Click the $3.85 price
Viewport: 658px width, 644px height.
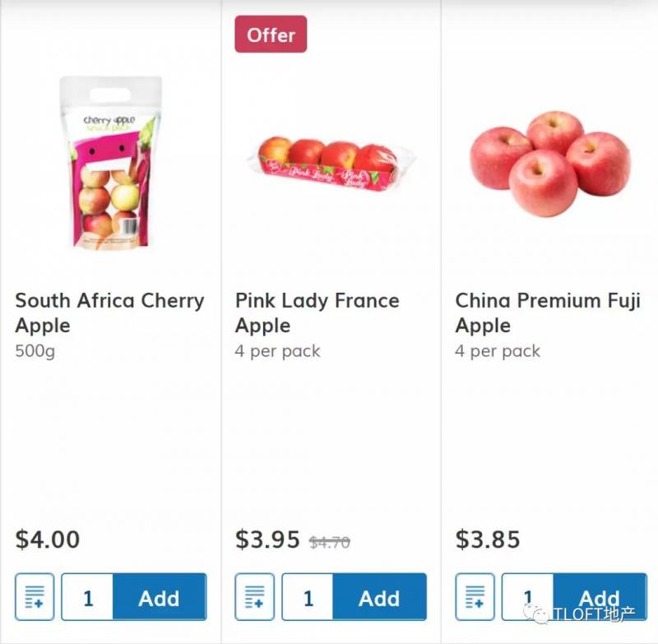pos(488,540)
